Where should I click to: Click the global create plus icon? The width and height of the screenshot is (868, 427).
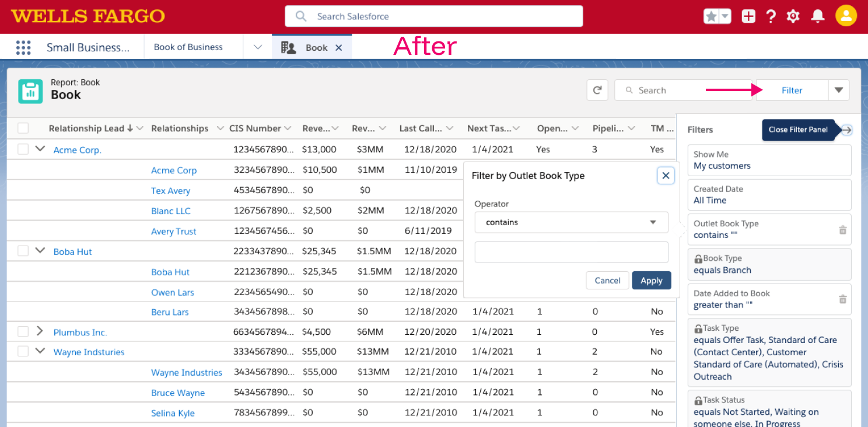click(748, 16)
